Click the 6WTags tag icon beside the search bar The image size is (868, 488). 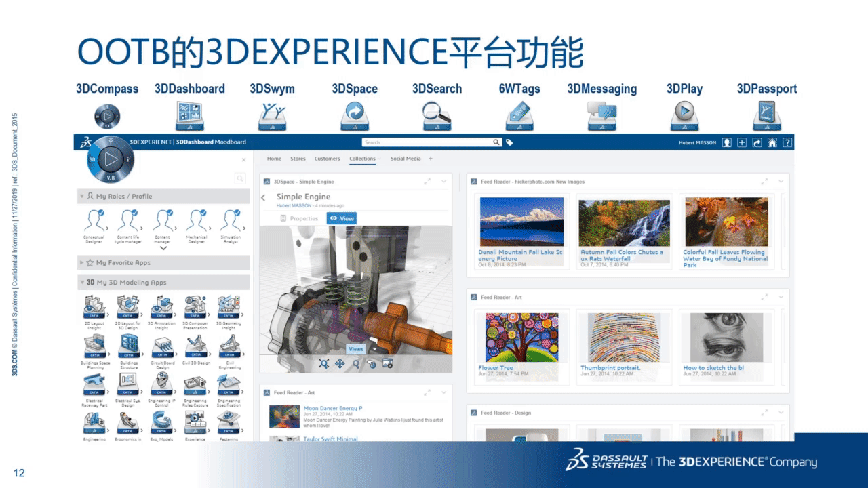pos(509,142)
